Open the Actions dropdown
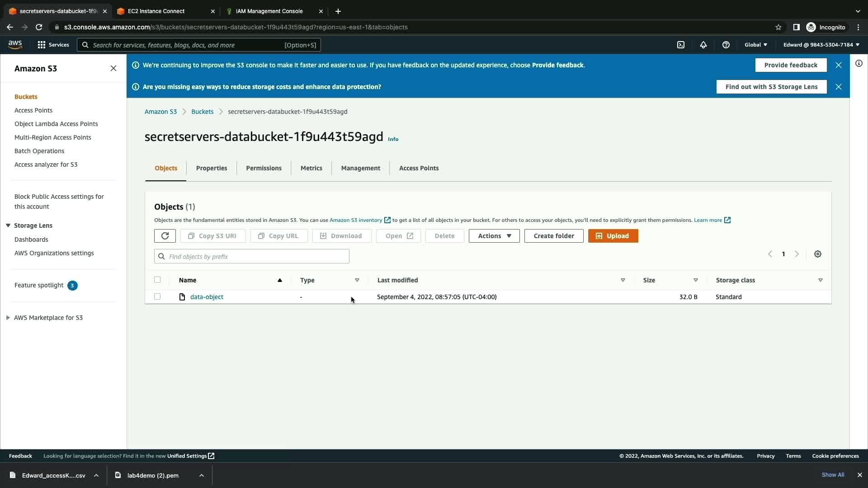 coord(494,236)
